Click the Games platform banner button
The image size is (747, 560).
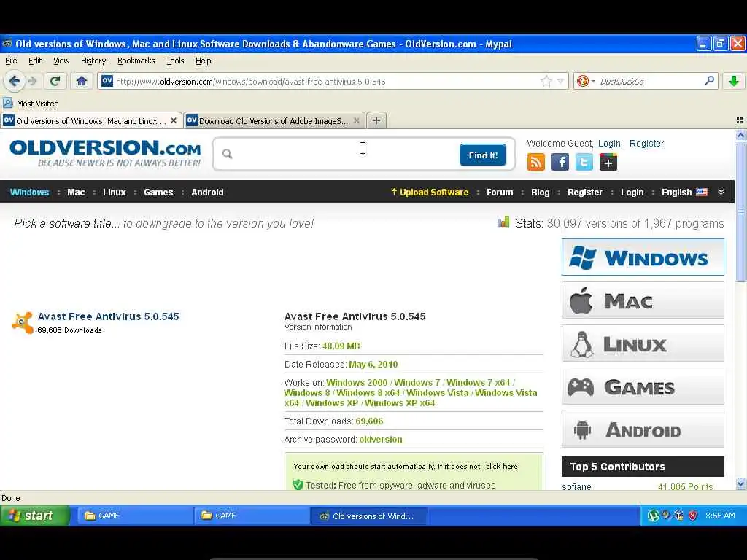coord(643,386)
